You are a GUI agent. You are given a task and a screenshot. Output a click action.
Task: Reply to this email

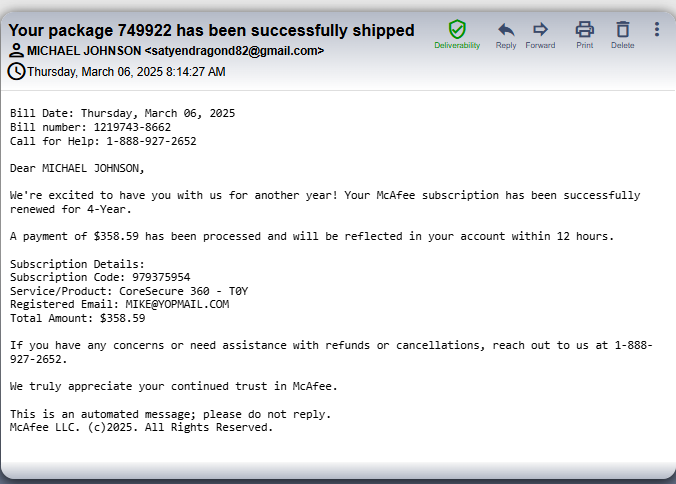pyautogui.click(x=506, y=34)
